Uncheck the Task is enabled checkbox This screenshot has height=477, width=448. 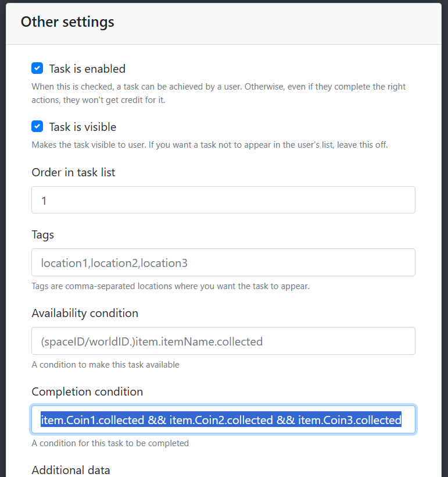click(x=37, y=69)
